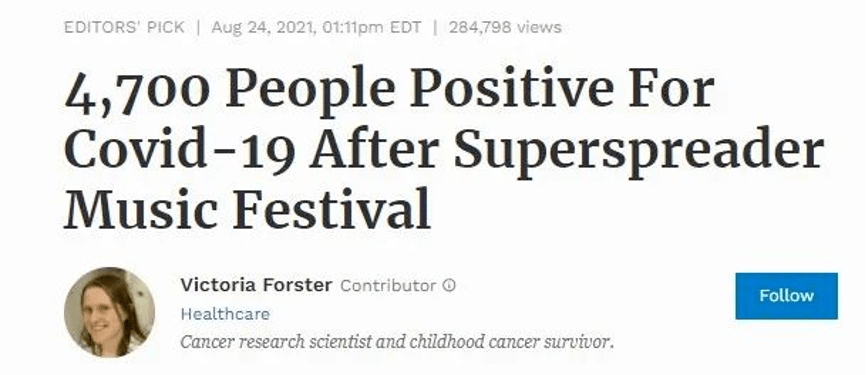Click the separator bar before the views count
The image size is (866, 375).
[435, 27]
